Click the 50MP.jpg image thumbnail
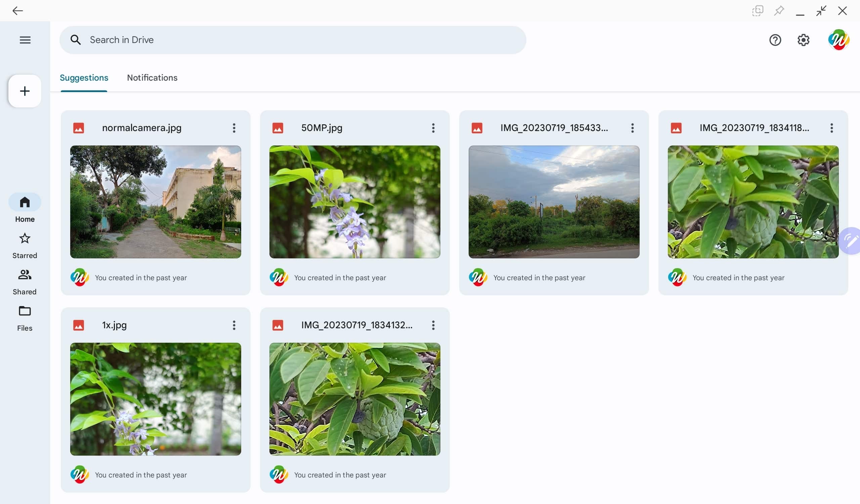The height and width of the screenshot is (504, 860). pos(354,202)
